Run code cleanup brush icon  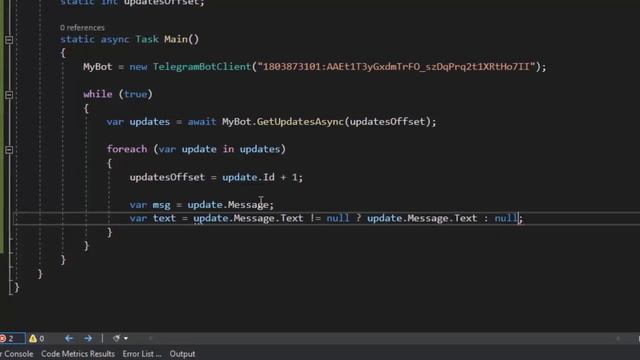(117, 338)
